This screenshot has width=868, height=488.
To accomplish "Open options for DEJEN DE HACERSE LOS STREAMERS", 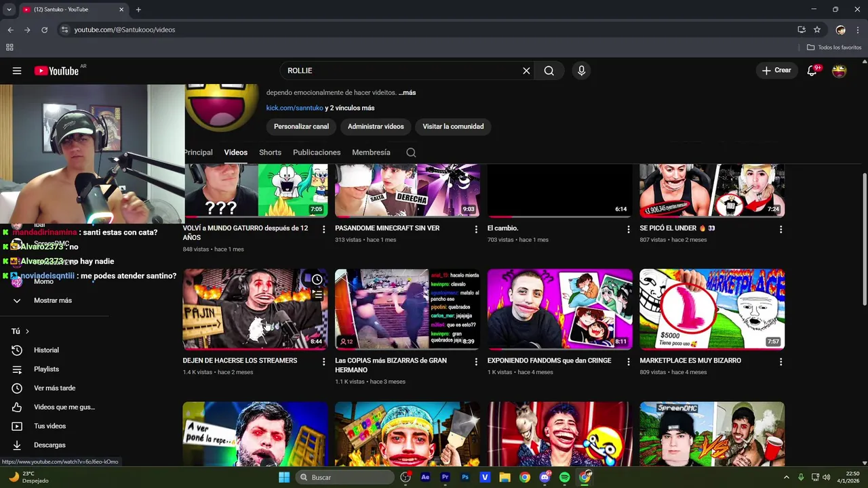I will 323,362.
